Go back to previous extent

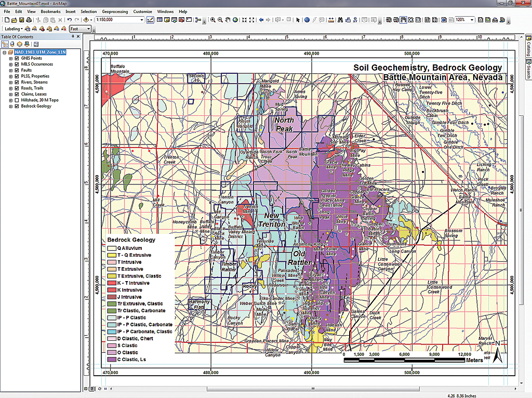coord(261,20)
